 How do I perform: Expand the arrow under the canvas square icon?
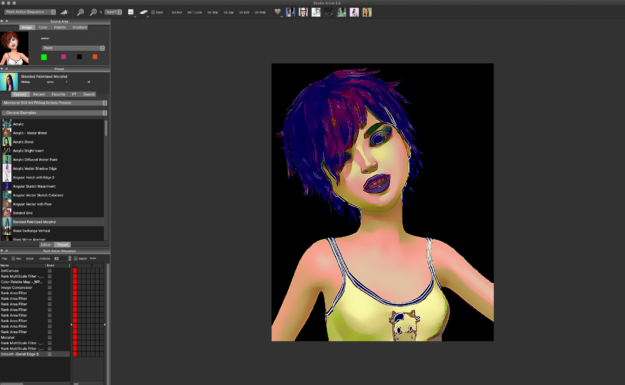coord(135,17)
